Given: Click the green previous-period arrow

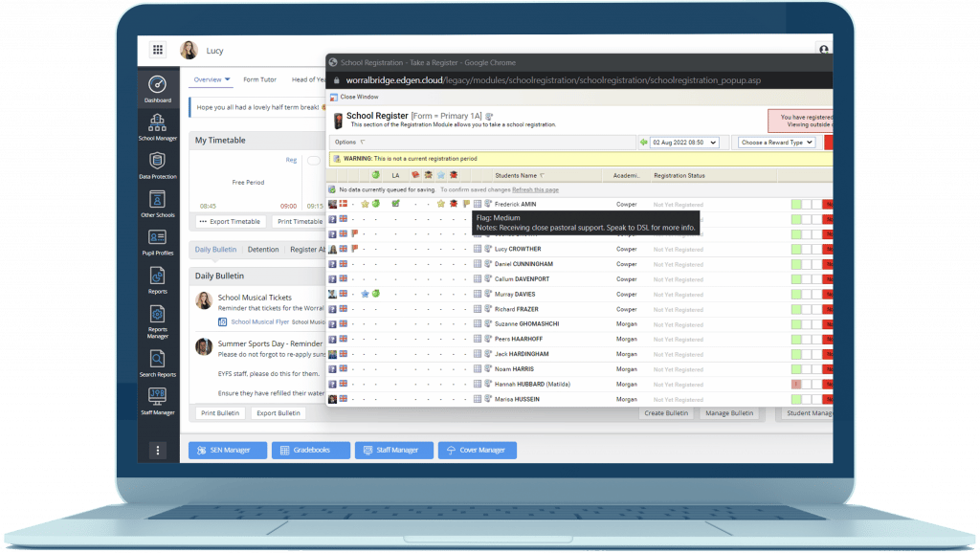Looking at the screenshot, I should [x=643, y=143].
